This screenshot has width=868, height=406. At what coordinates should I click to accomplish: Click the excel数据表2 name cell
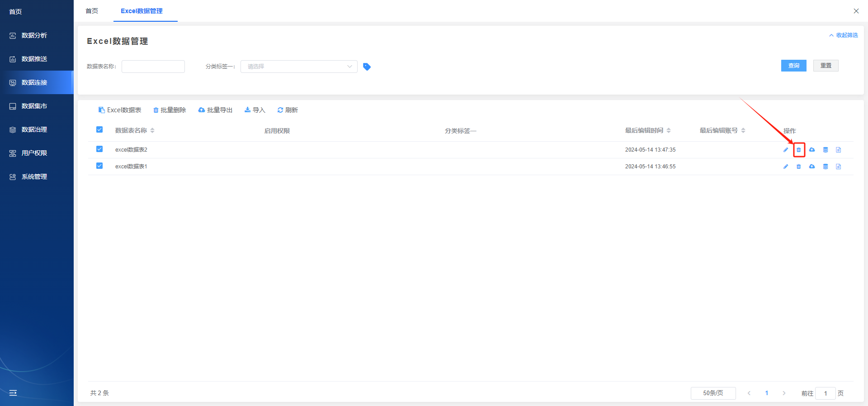(x=131, y=150)
